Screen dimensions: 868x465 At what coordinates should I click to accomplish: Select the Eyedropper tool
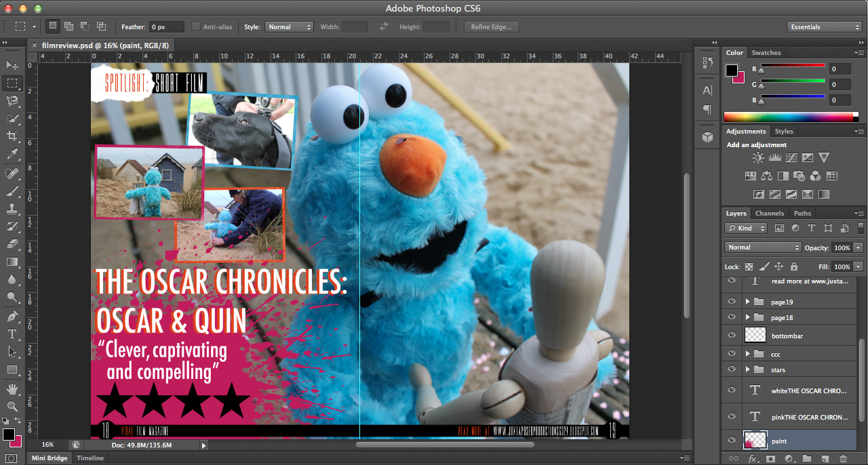pos(12,155)
